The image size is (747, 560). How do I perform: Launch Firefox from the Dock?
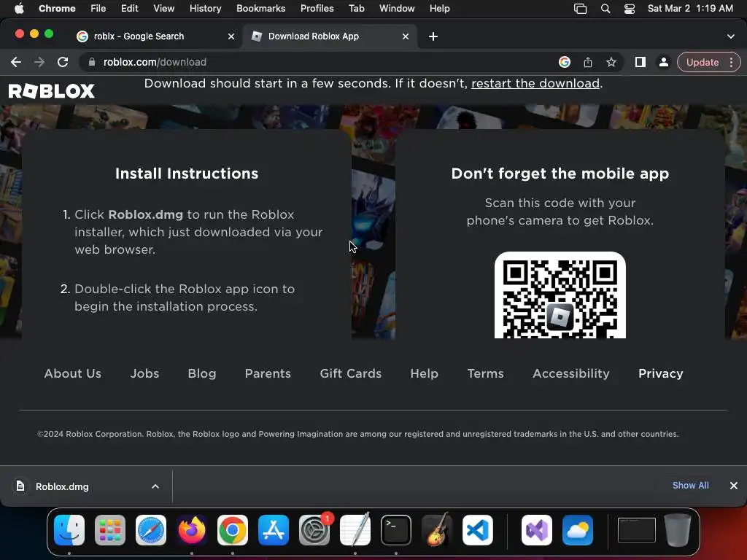click(x=192, y=530)
